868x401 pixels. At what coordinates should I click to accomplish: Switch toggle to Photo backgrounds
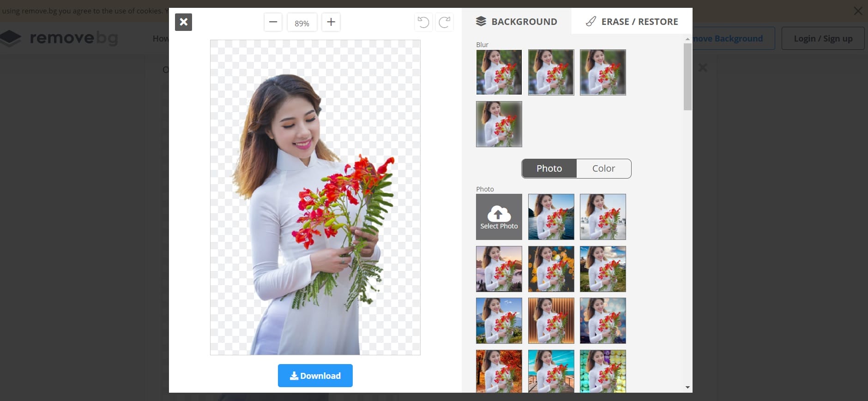(549, 168)
